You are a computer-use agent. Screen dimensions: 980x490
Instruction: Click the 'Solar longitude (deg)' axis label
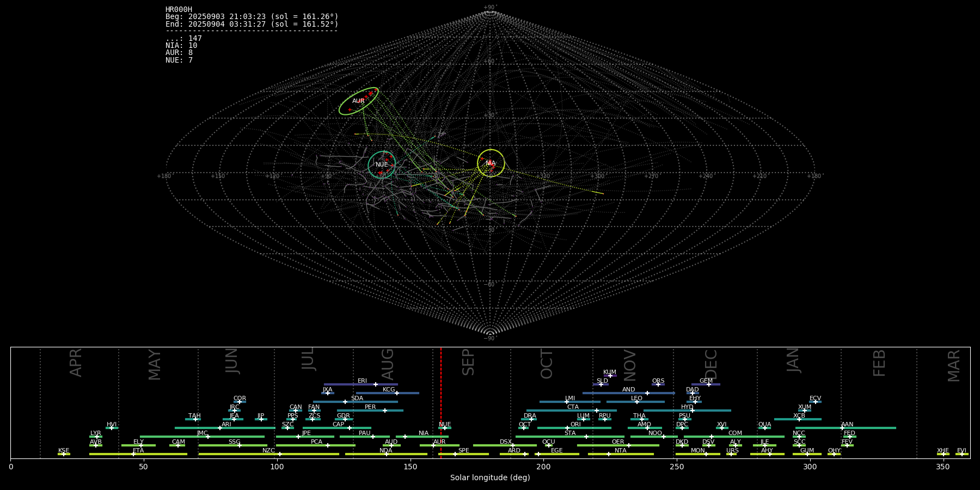[490, 477]
